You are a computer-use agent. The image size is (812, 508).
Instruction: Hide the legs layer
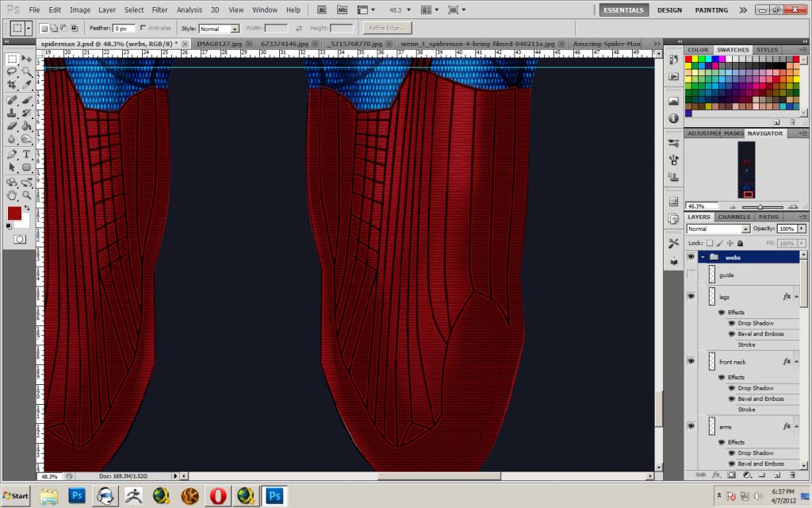pos(691,296)
